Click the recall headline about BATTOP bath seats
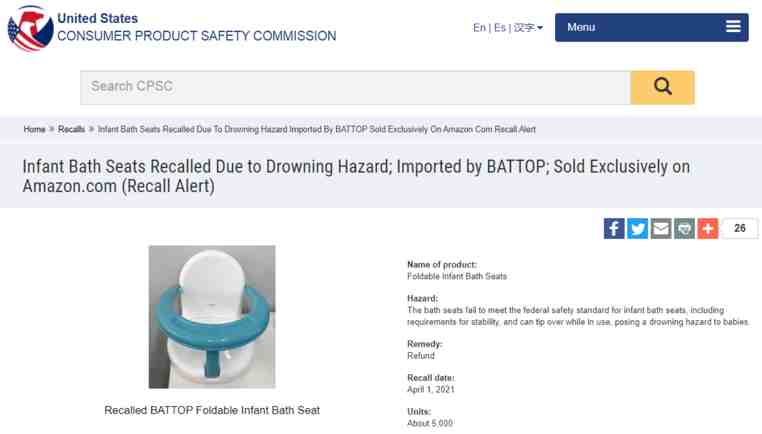The height and width of the screenshot is (434, 762). click(x=356, y=176)
